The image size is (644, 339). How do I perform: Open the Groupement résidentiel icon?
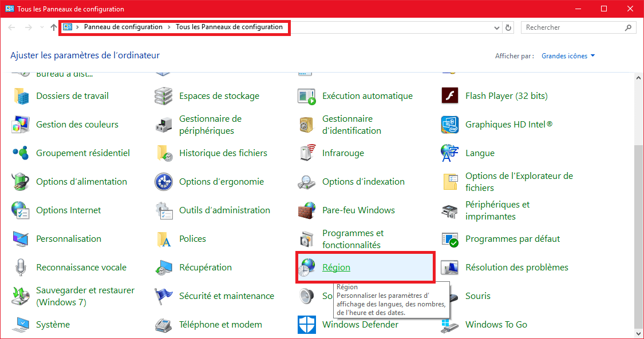point(21,153)
